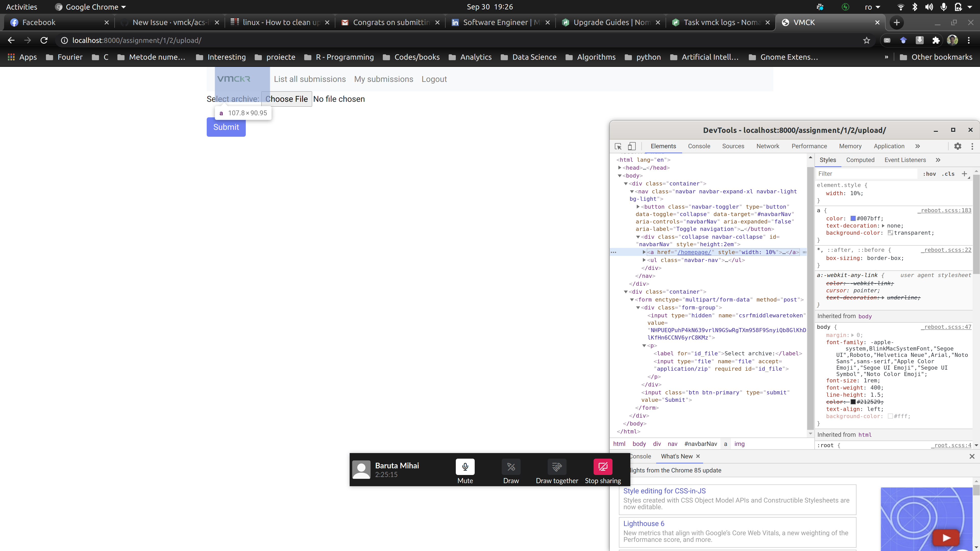Show more DevTools panels via the chevron
This screenshot has width=980, height=551.
pyautogui.click(x=918, y=146)
